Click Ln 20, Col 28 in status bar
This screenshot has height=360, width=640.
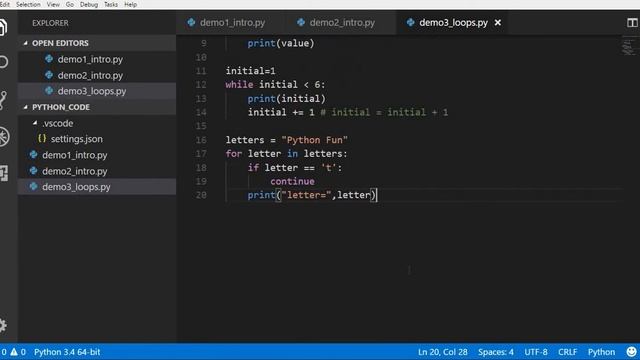tap(442, 352)
